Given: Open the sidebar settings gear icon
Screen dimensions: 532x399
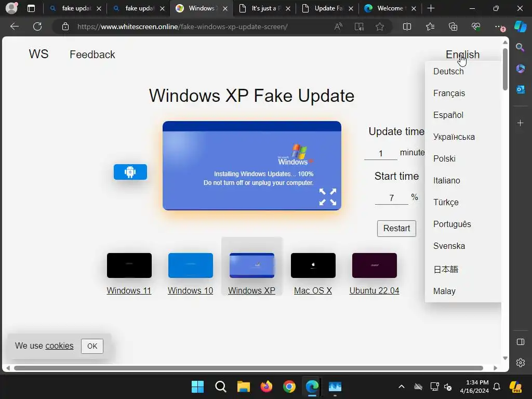Looking at the screenshot, I should pyautogui.click(x=520, y=363).
